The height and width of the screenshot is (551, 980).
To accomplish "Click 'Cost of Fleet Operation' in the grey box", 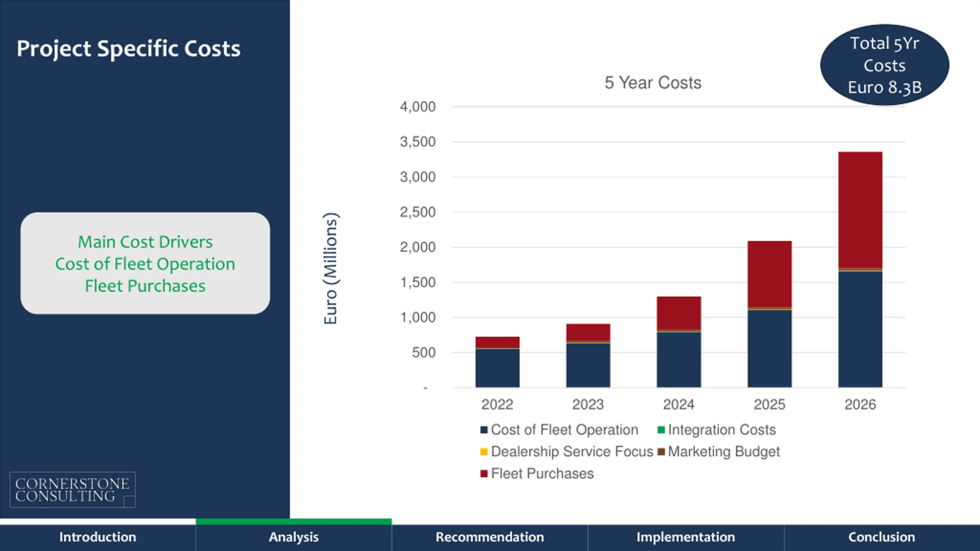I will click(145, 264).
